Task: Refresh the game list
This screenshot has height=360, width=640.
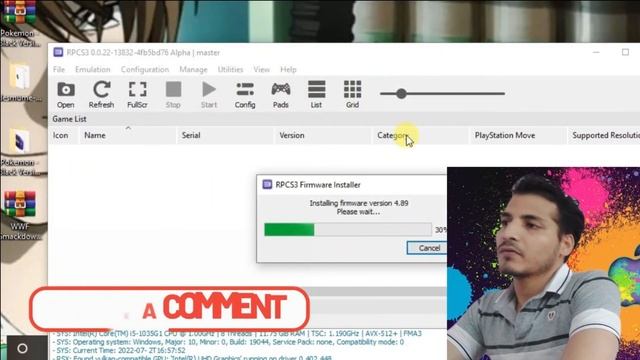Action: [101, 95]
